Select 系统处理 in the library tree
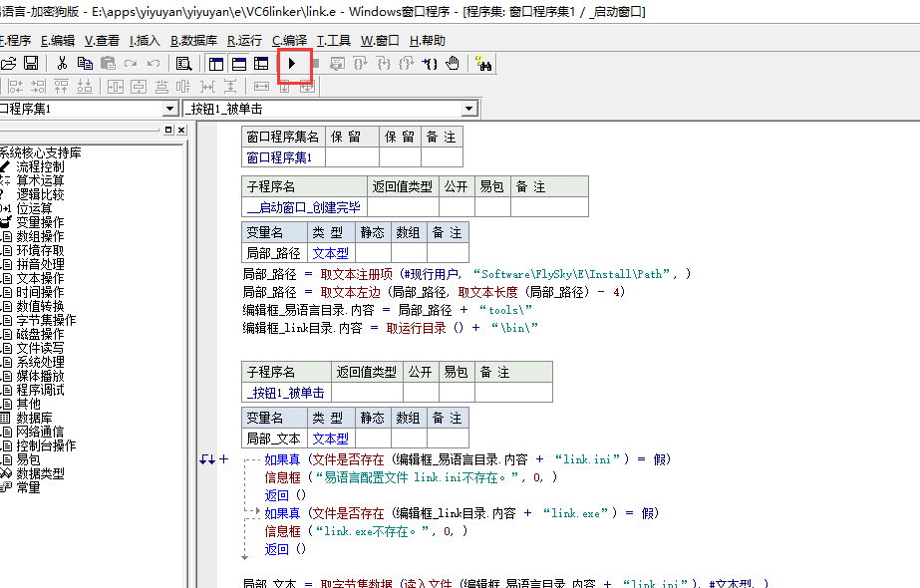 tap(40, 362)
